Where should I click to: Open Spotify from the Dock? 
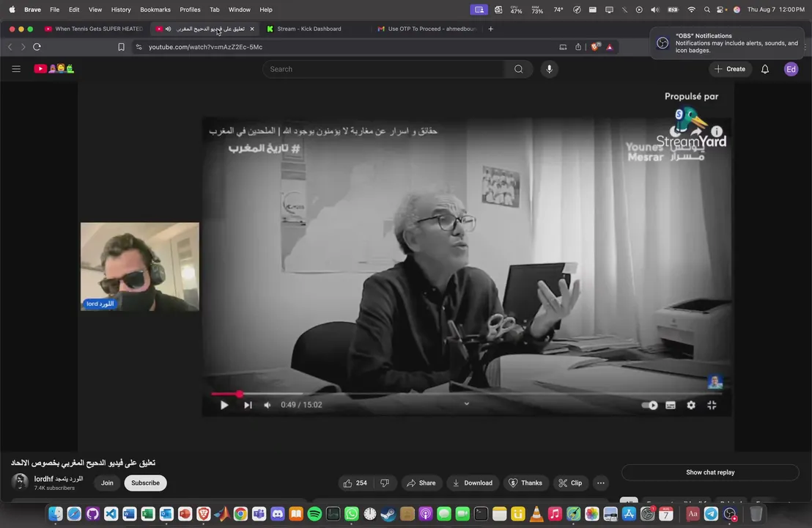click(314, 513)
